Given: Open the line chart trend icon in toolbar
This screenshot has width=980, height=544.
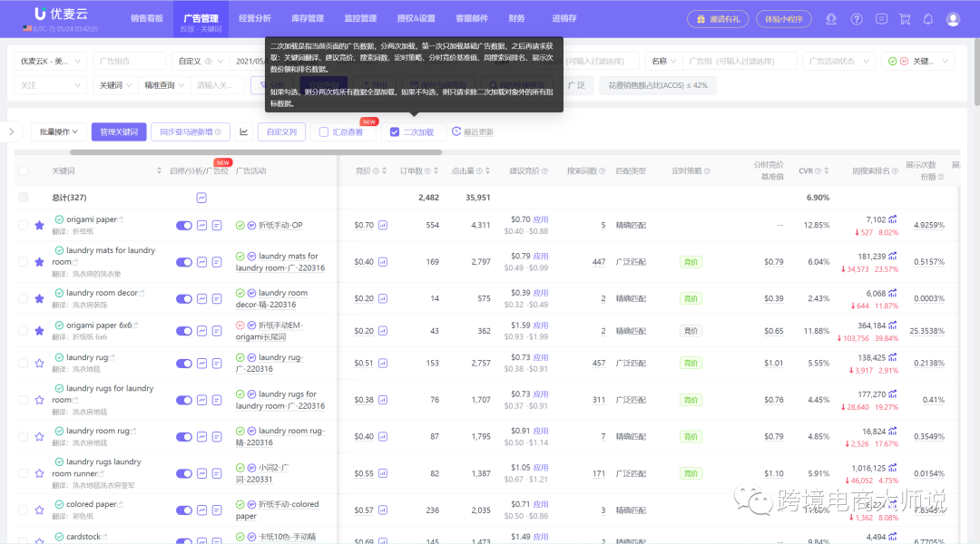Looking at the screenshot, I should (x=243, y=131).
